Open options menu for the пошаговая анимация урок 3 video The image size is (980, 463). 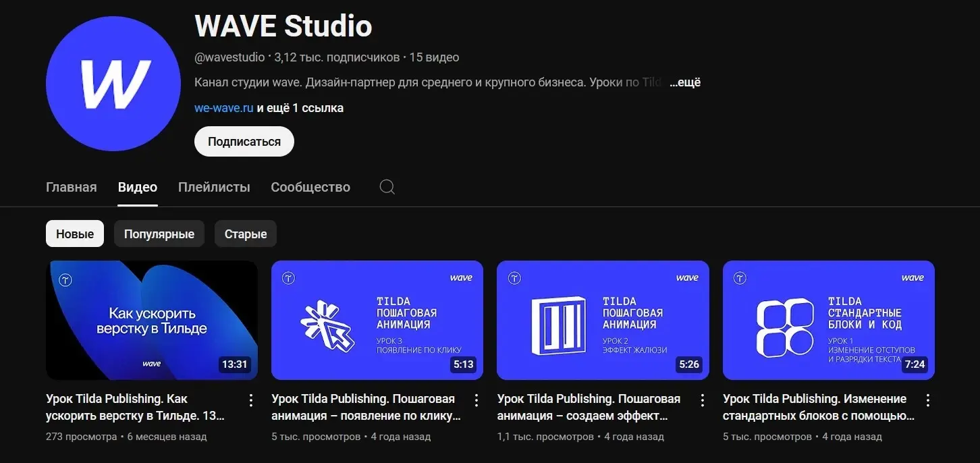(477, 400)
